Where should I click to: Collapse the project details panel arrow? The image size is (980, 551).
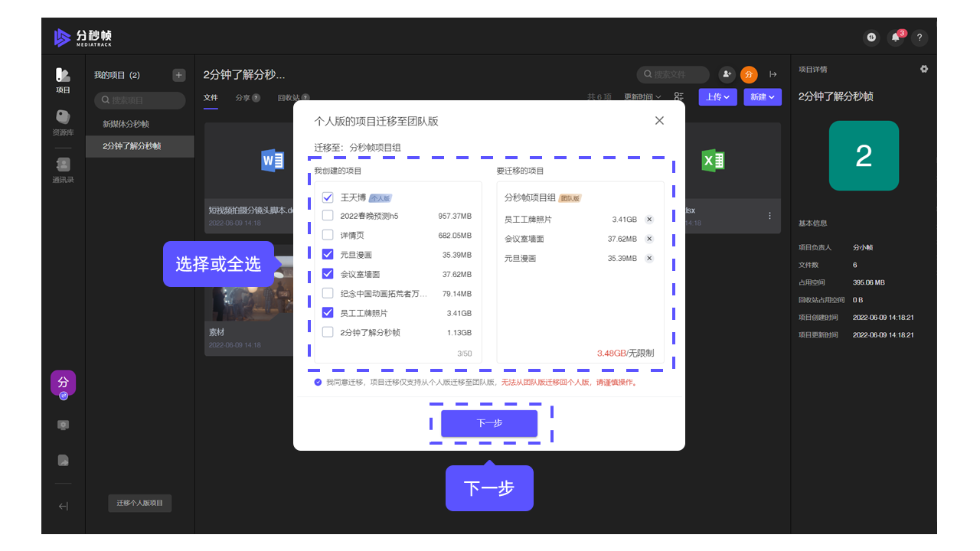pos(773,74)
